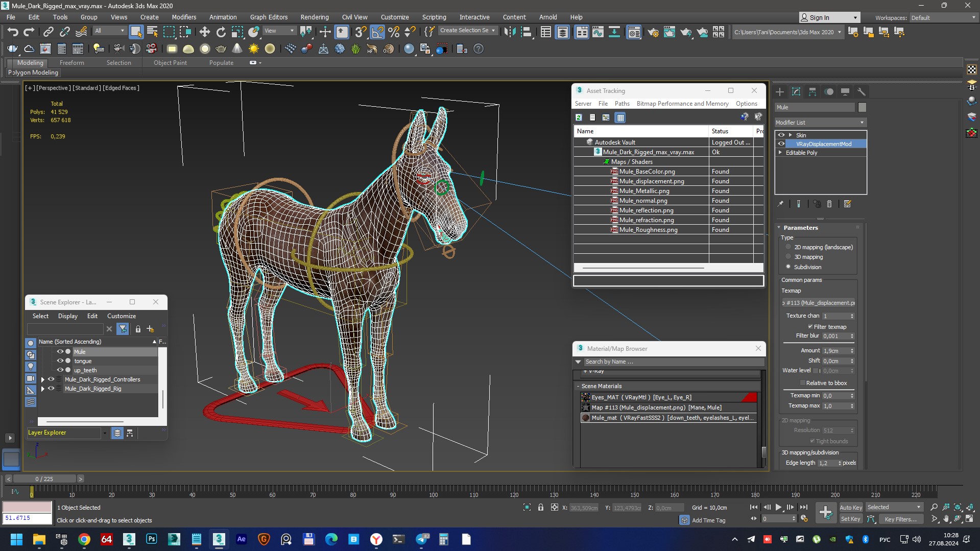Screen dimensions: 980x551
Task: Collapse the Parameters rollout
Action: [779, 228]
